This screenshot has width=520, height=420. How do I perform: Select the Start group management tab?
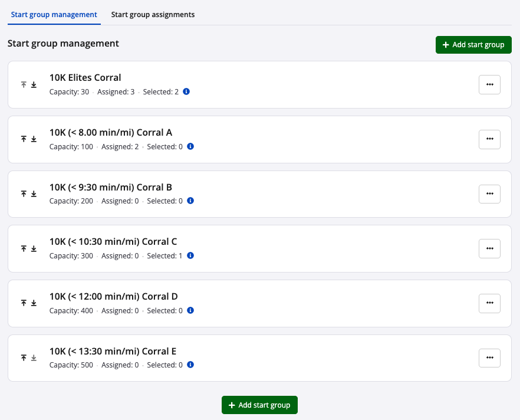[x=54, y=15]
